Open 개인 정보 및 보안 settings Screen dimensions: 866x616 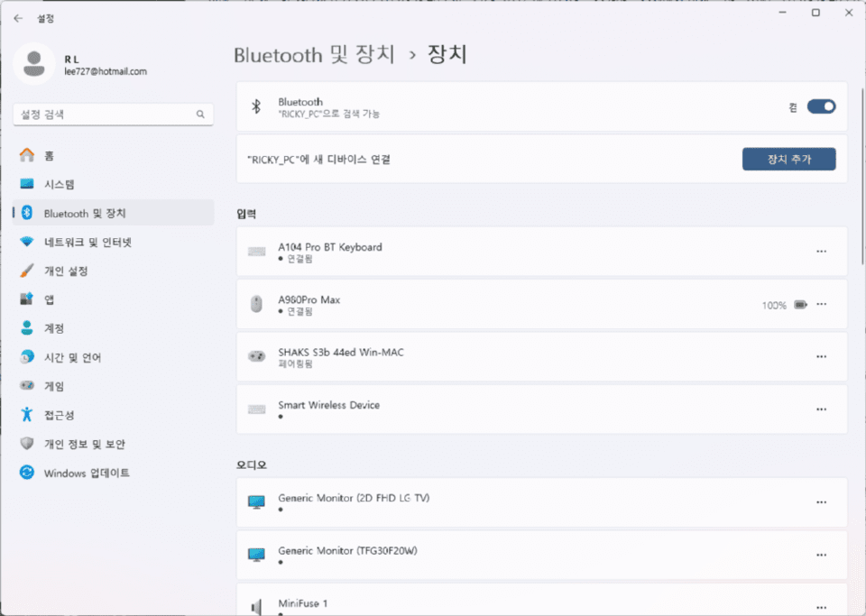point(114,444)
